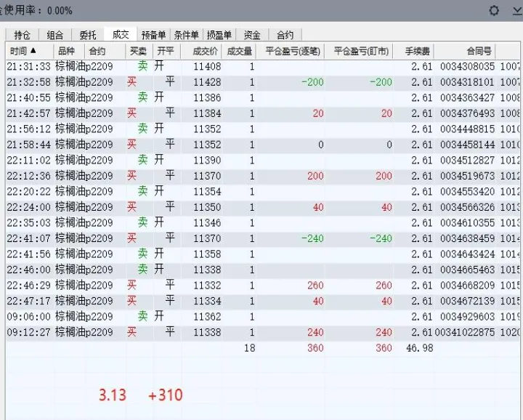523x420 pixels.
Task: Open the settings gear icon
Action: [x=494, y=11]
